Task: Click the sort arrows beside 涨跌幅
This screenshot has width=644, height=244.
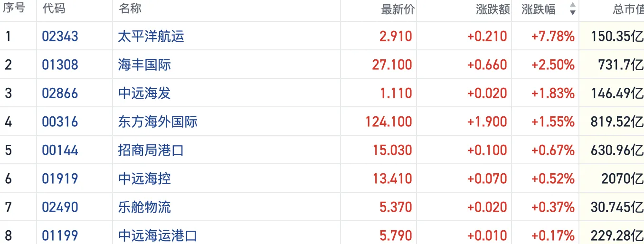Action: (x=572, y=9)
